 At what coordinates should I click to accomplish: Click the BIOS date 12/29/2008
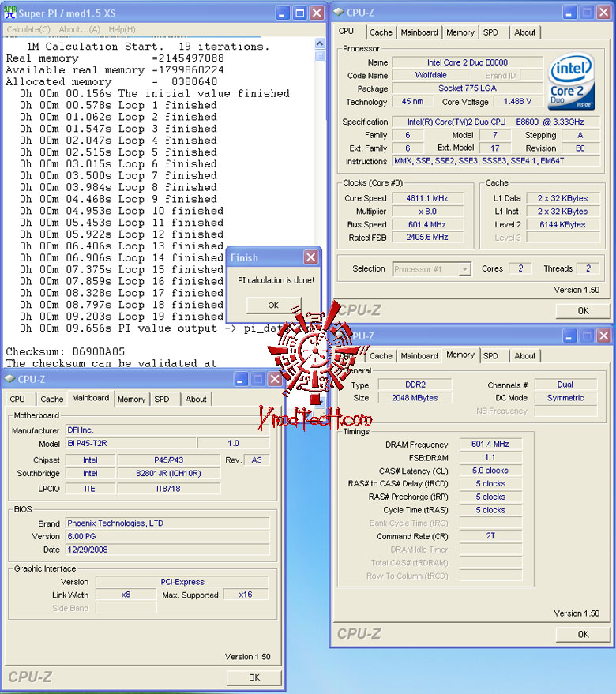(167, 550)
